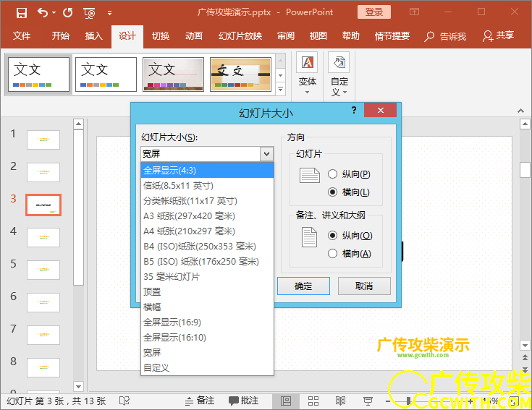Screen dimensions: 532x410
Task: Click the 共享 share button
Action: click(x=498, y=35)
